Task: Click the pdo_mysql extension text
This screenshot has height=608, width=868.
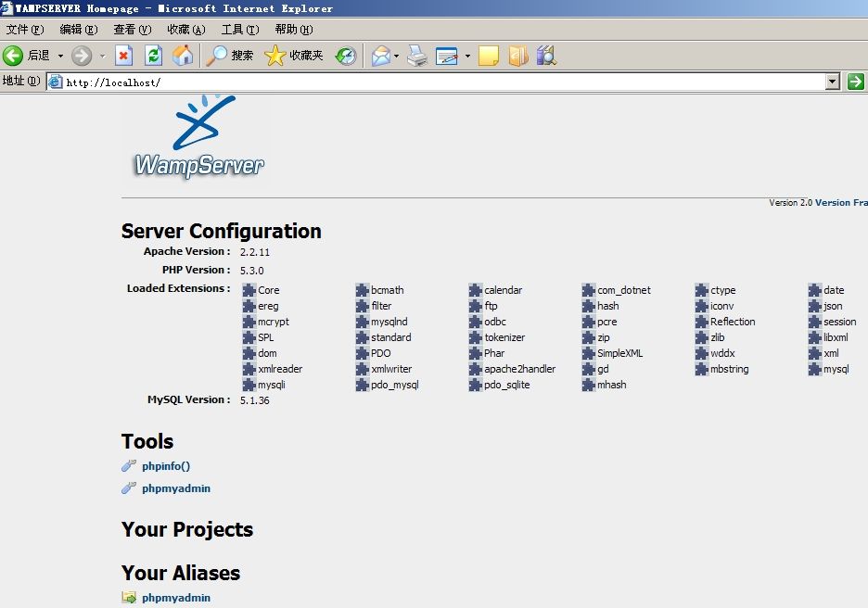Action: pyautogui.click(x=395, y=385)
